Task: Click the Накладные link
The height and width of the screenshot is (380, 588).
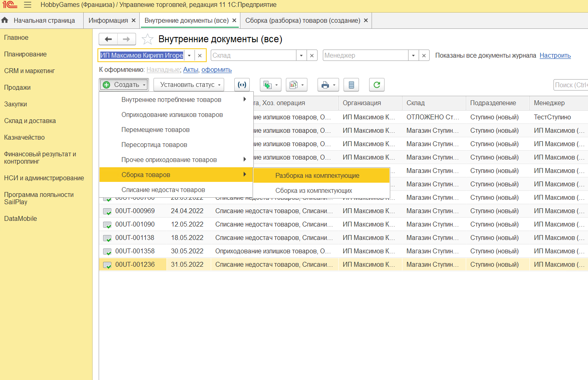Action: pyautogui.click(x=163, y=70)
